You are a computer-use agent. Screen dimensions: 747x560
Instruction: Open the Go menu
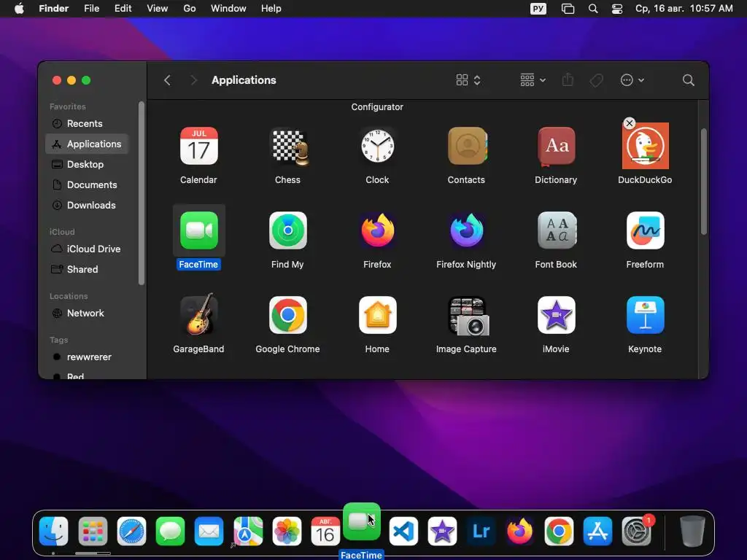[x=190, y=9]
